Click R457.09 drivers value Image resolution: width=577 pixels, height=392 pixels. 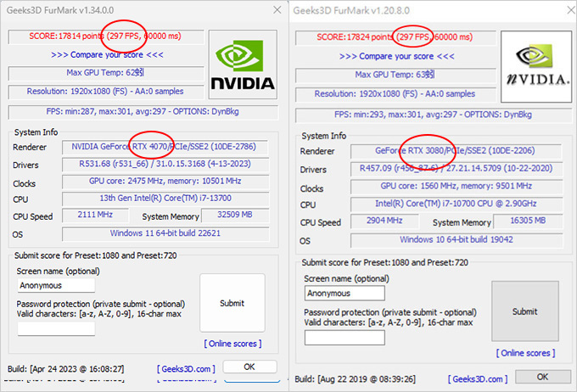[x=456, y=169]
